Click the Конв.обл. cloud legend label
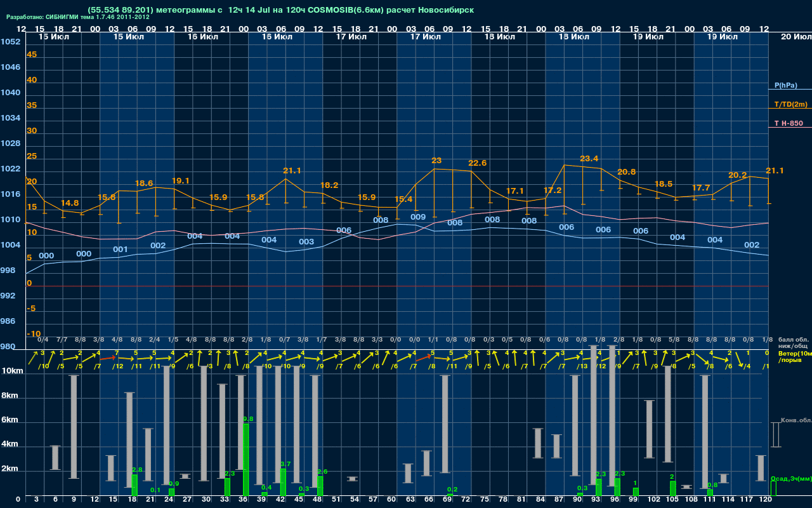 (x=796, y=420)
